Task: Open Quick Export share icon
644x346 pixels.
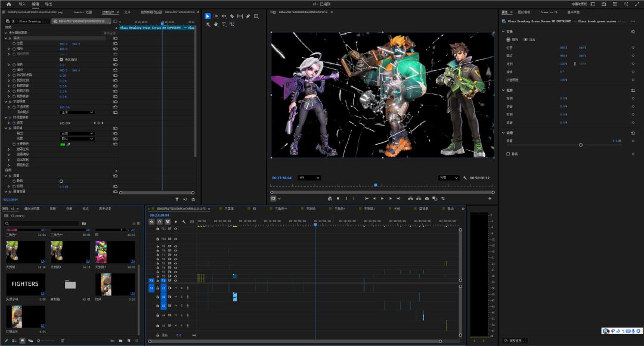Action: [x=603, y=4]
